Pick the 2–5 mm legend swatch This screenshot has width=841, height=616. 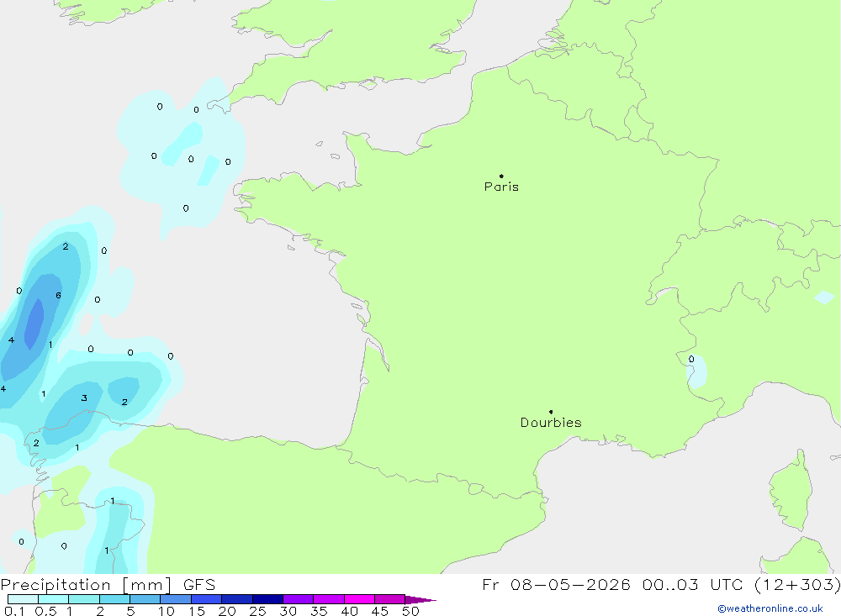[x=114, y=599]
